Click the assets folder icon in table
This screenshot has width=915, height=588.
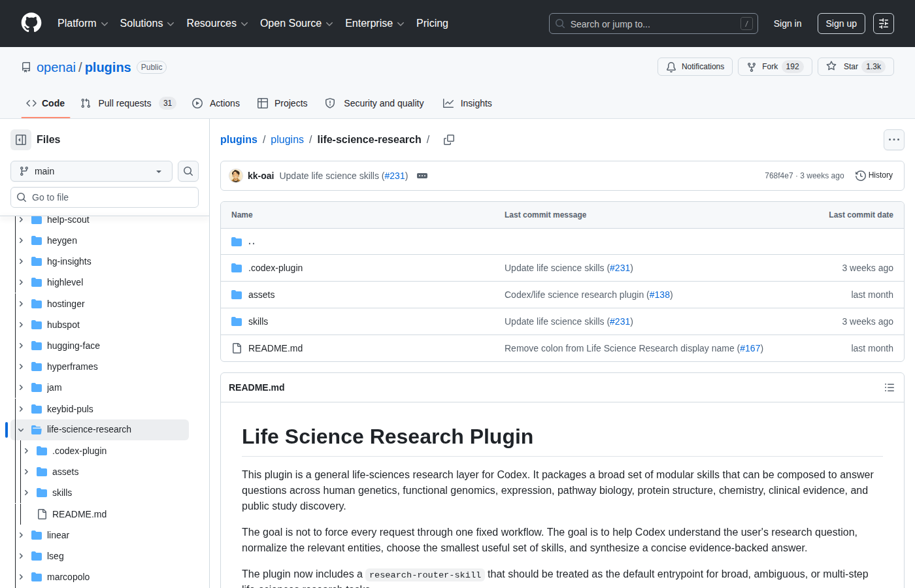click(x=237, y=295)
